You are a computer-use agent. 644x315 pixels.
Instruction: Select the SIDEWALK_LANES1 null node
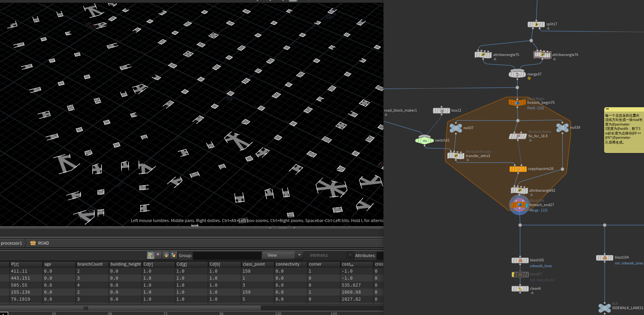click(604, 308)
